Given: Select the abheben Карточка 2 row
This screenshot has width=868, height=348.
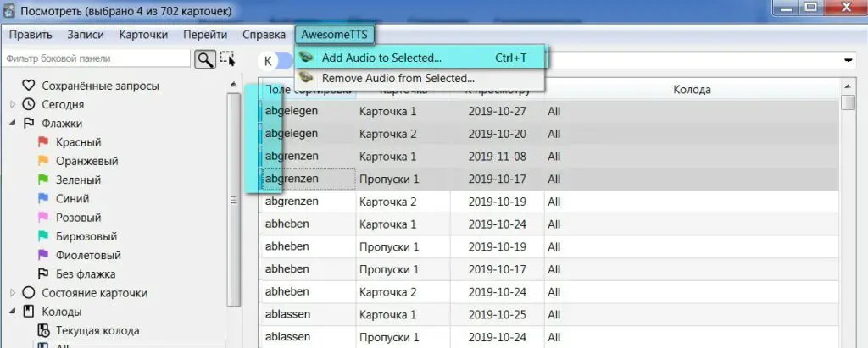Looking at the screenshot, I should [x=548, y=291].
